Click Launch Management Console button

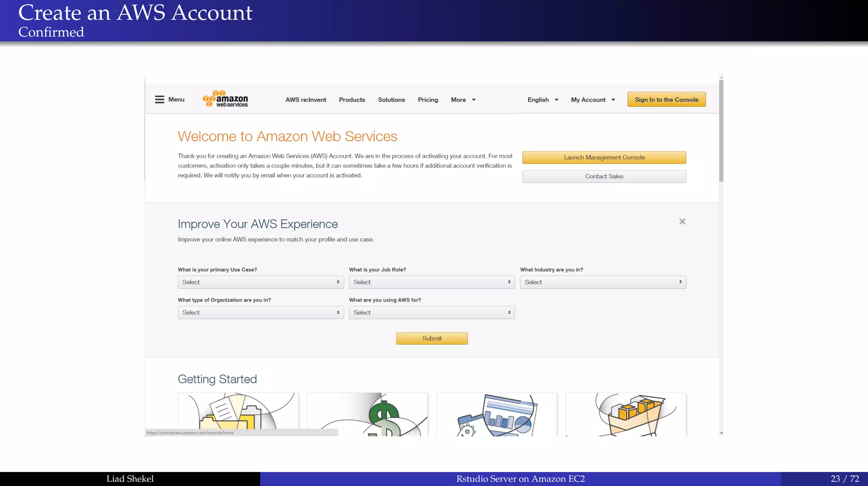(x=604, y=157)
